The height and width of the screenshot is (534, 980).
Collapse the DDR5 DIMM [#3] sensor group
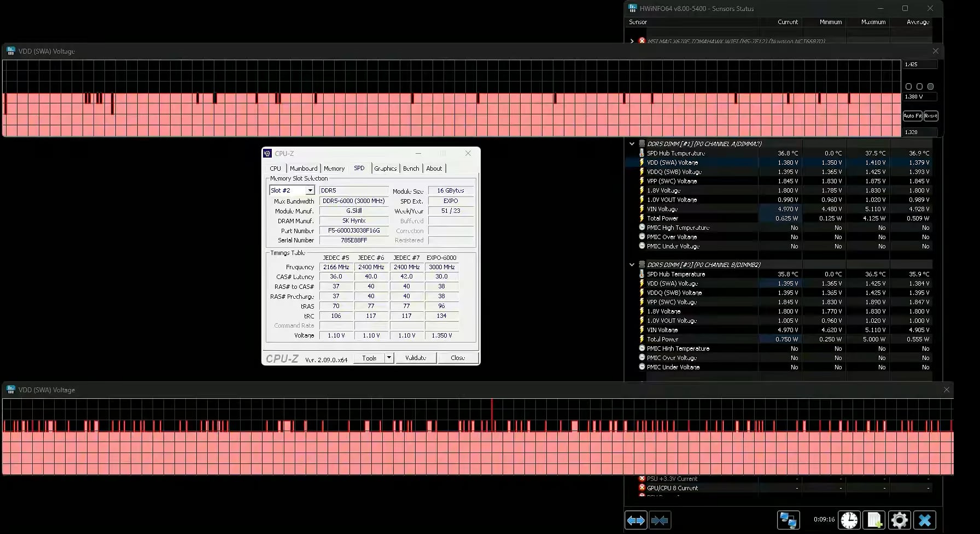632,265
